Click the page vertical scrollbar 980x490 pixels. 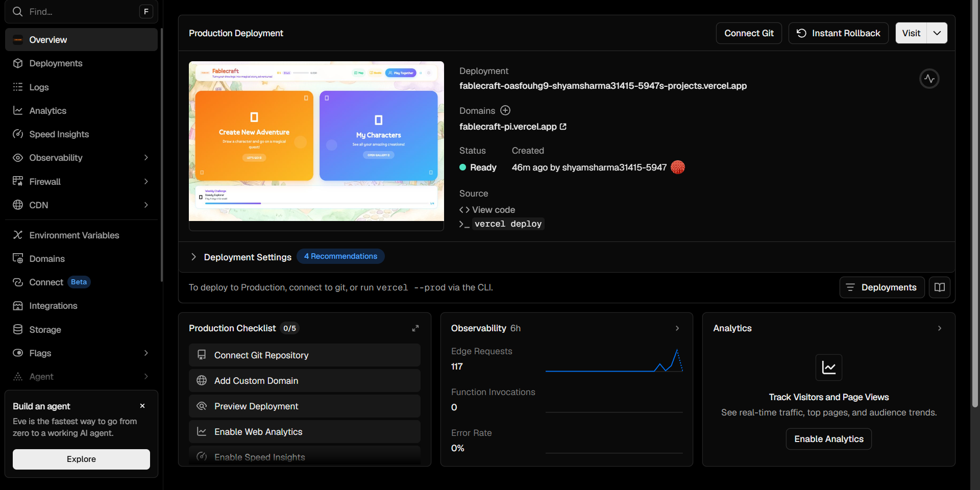975,204
